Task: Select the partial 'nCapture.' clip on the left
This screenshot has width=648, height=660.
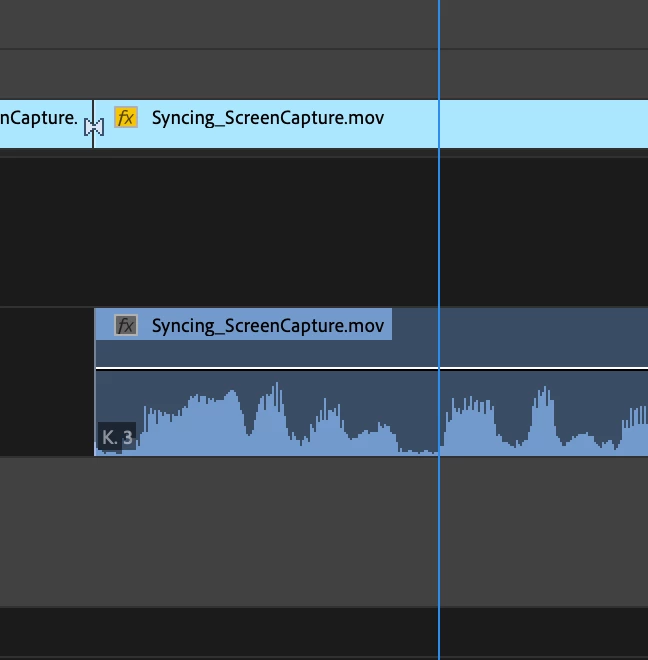Action: (45, 124)
